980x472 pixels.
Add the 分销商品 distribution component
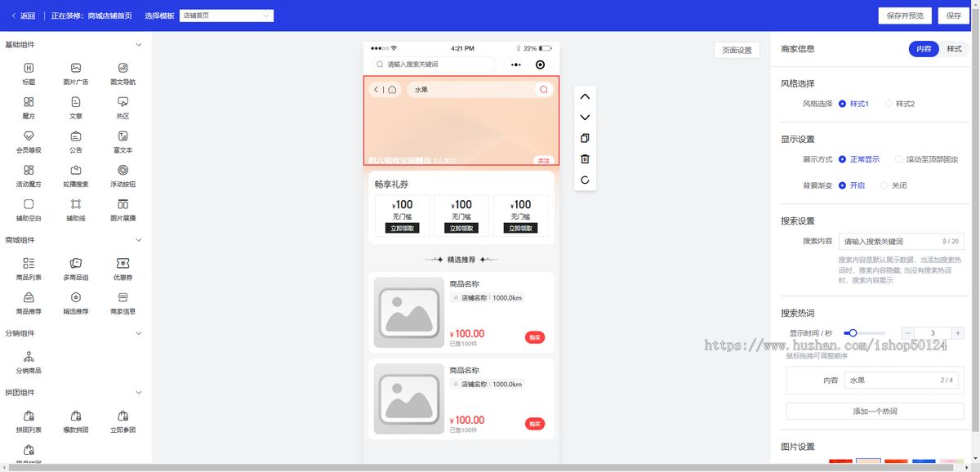click(x=29, y=363)
